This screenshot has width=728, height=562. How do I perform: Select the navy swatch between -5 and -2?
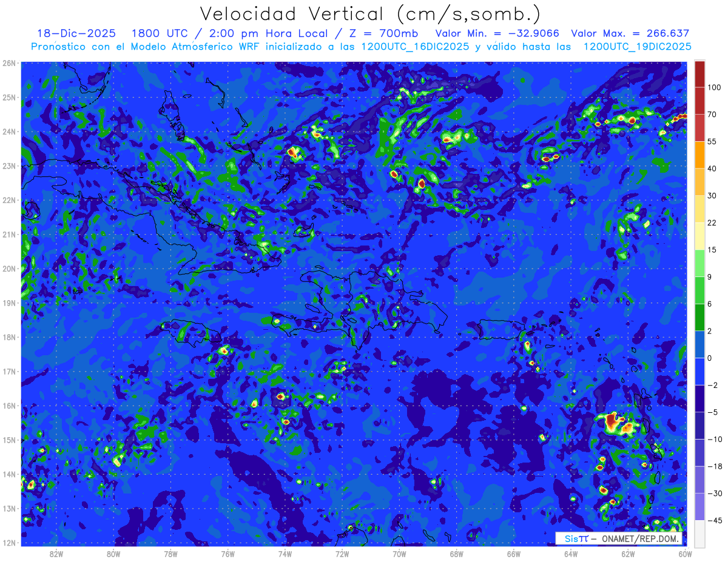pyautogui.click(x=699, y=398)
